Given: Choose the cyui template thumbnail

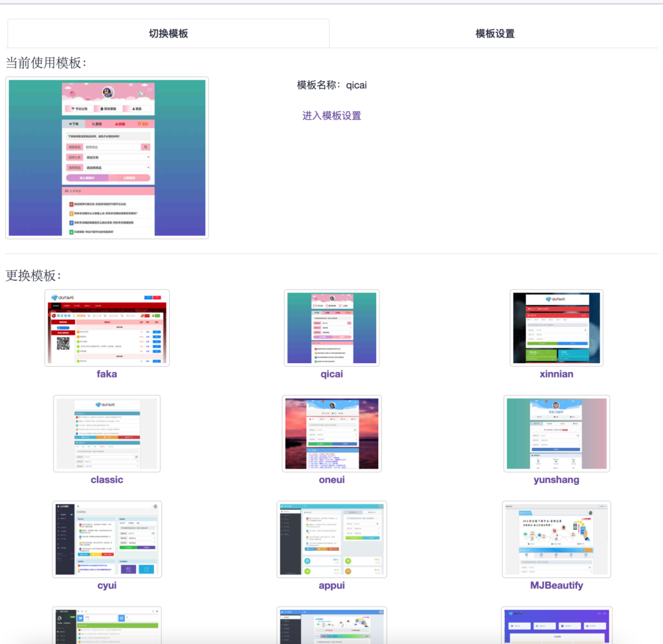Looking at the screenshot, I should [107, 539].
